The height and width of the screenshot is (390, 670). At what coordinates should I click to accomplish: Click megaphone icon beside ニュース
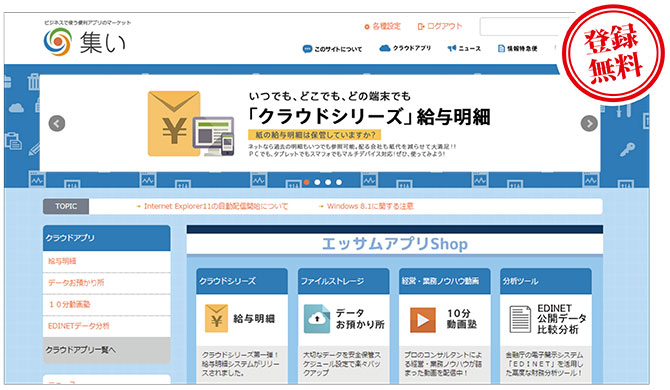(452, 48)
